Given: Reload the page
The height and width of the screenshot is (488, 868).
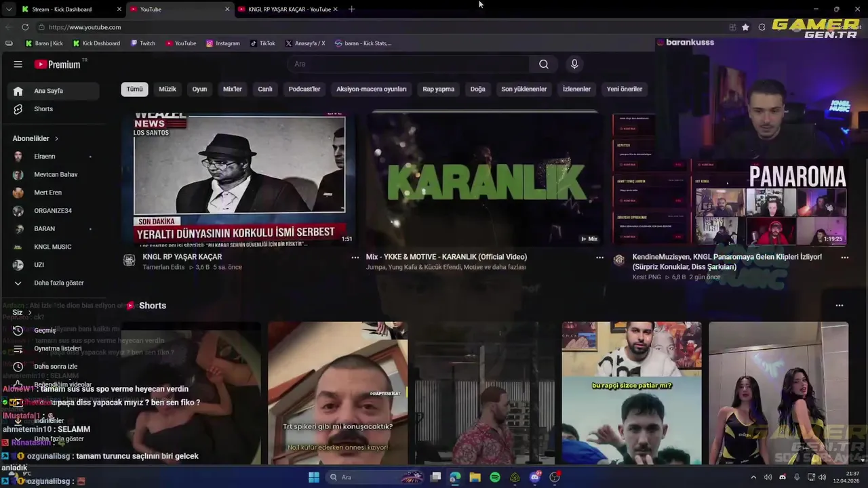Looking at the screenshot, I should pos(25,27).
